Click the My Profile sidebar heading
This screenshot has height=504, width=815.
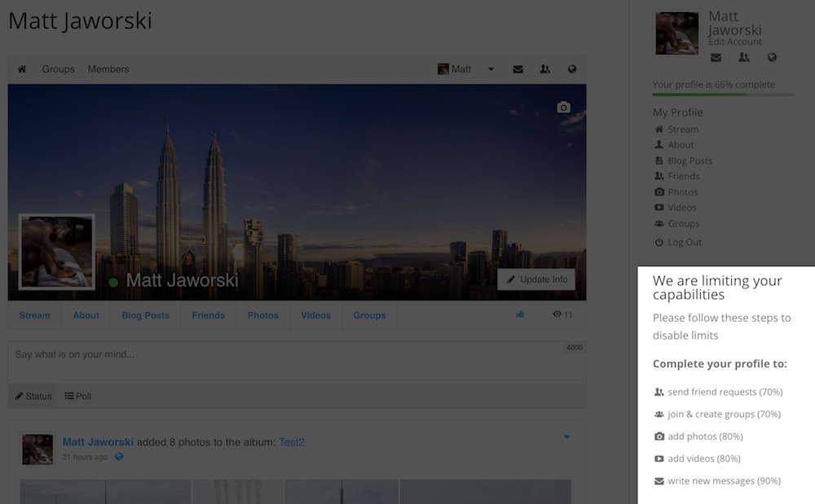point(678,112)
